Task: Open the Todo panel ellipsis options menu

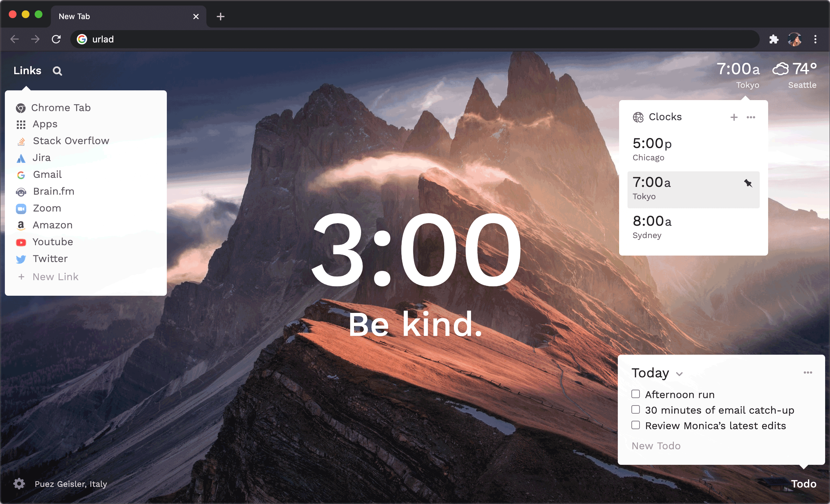Action: pos(808,372)
